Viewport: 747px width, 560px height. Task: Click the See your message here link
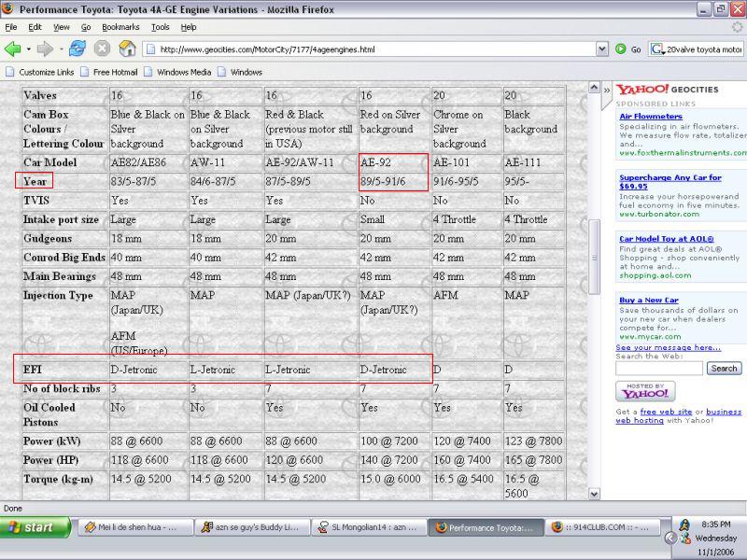(669, 347)
